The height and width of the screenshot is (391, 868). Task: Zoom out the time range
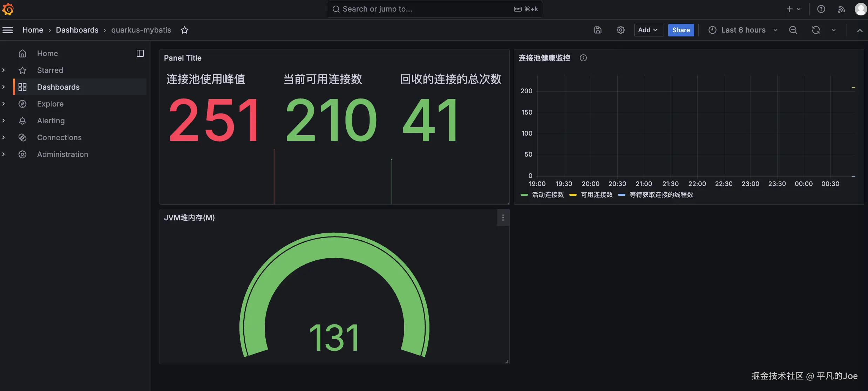[793, 30]
